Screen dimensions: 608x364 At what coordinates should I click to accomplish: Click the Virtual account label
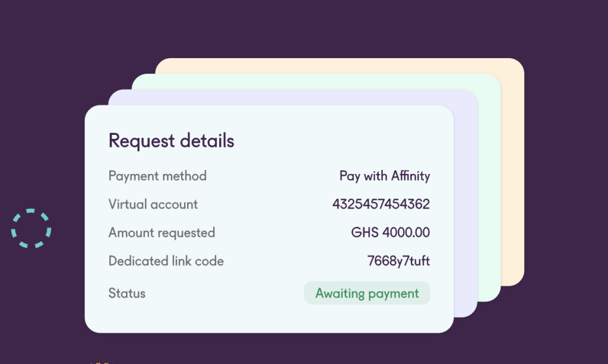(x=153, y=204)
